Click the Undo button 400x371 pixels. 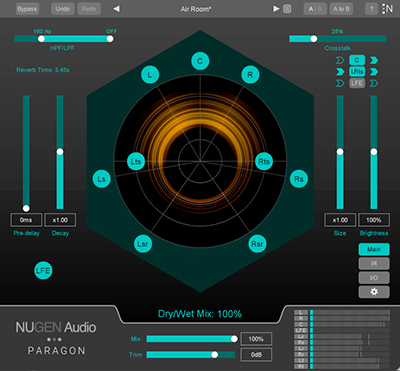pyautogui.click(x=63, y=9)
